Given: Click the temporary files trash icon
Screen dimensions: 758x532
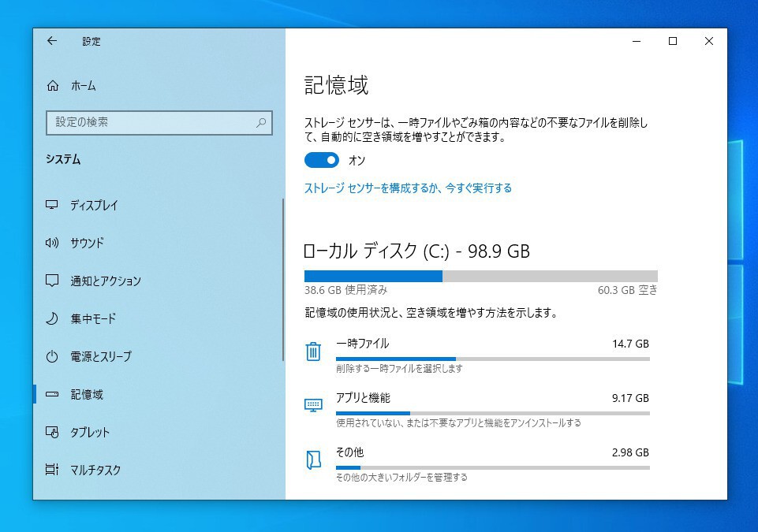Looking at the screenshot, I should pos(313,352).
